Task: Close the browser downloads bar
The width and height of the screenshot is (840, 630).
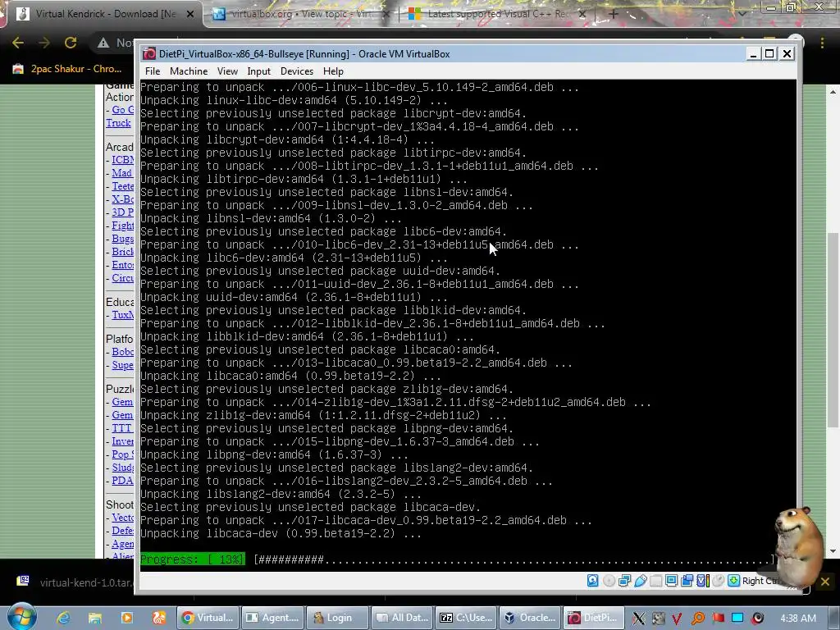Action: 825,582
